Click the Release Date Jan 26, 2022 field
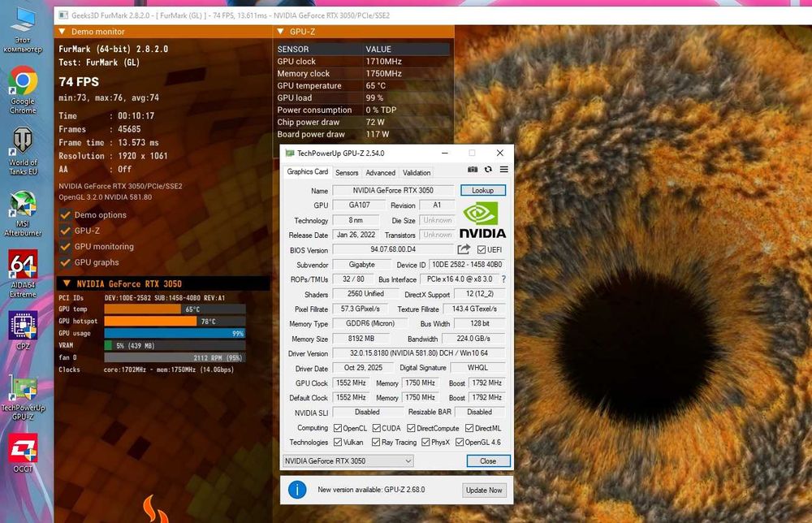The image size is (812, 523). click(x=356, y=235)
